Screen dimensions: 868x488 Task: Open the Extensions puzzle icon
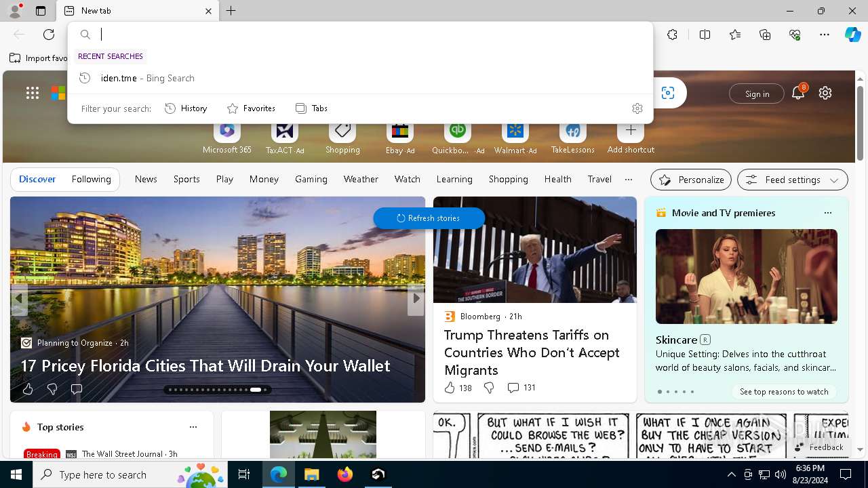(x=672, y=35)
